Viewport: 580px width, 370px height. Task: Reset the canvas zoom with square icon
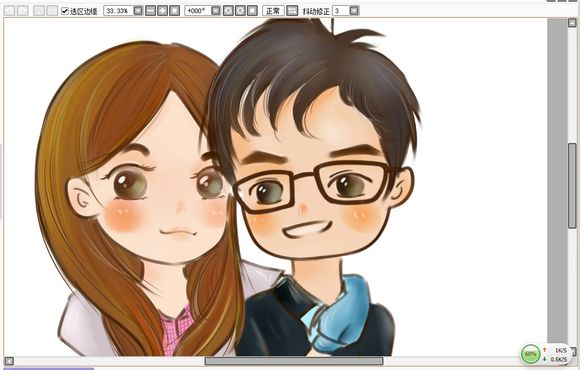click(x=175, y=11)
